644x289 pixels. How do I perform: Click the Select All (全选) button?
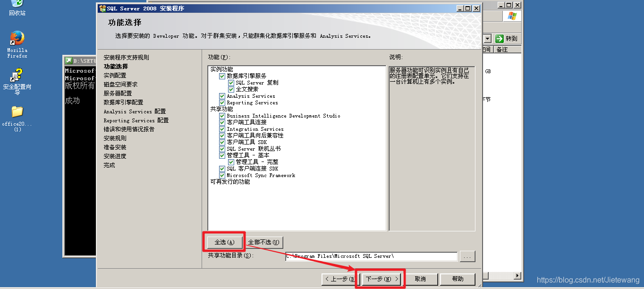click(x=224, y=242)
